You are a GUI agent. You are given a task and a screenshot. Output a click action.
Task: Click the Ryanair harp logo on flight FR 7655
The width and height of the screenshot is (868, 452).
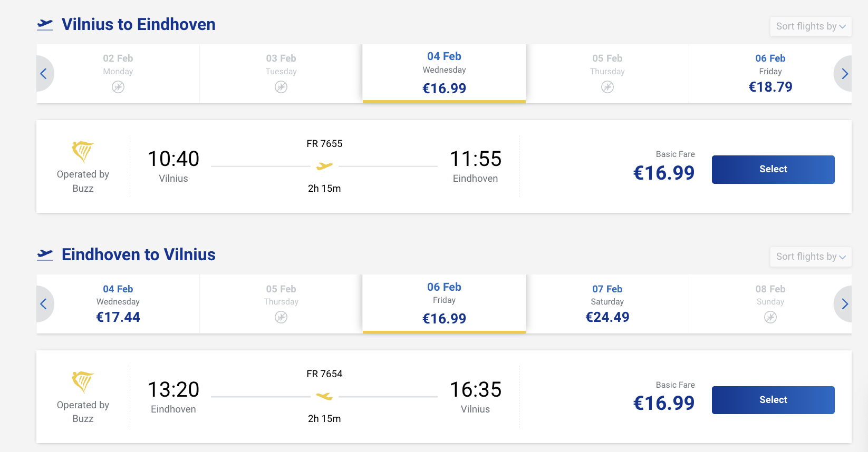click(83, 152)
